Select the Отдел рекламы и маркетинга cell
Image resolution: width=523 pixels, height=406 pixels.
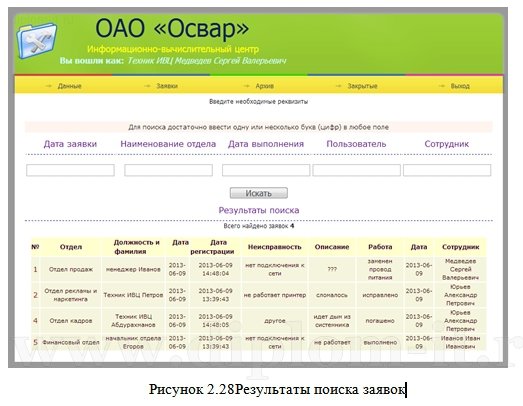coord(71,295)
